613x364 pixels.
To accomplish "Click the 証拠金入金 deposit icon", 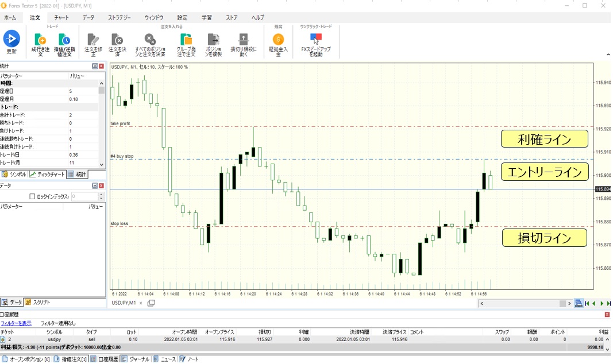I will pos(278,40).
